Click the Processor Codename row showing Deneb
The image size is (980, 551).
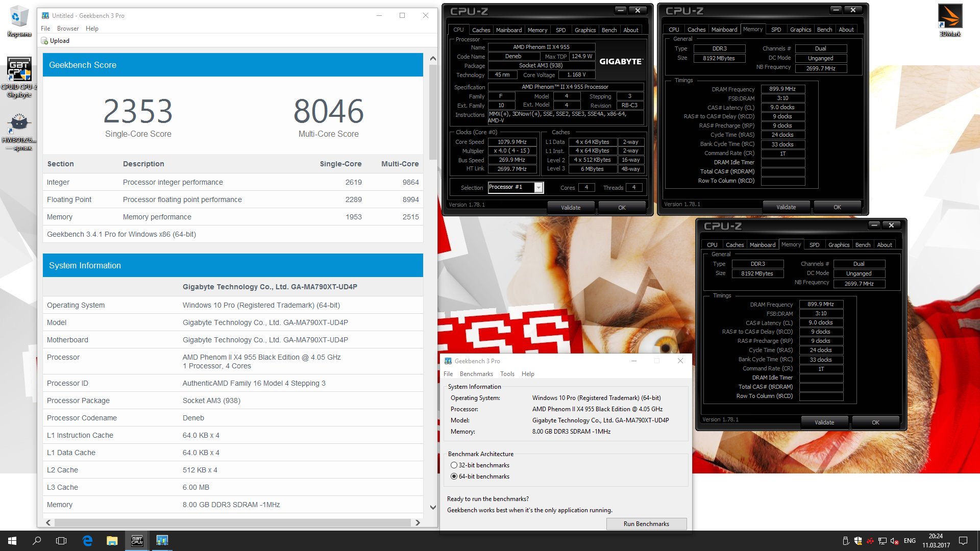[x=233, y=418]
